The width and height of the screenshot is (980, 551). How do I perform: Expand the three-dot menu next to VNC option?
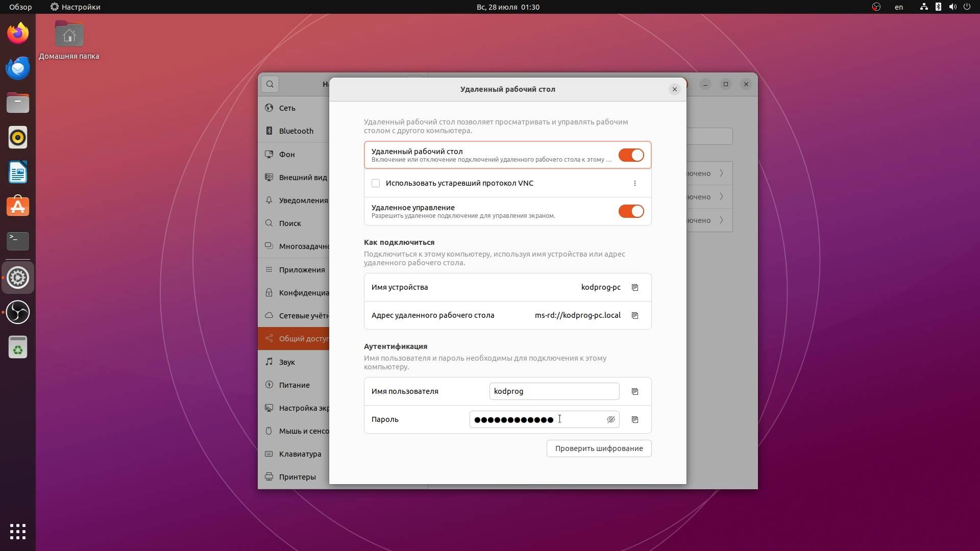[635, 183]
